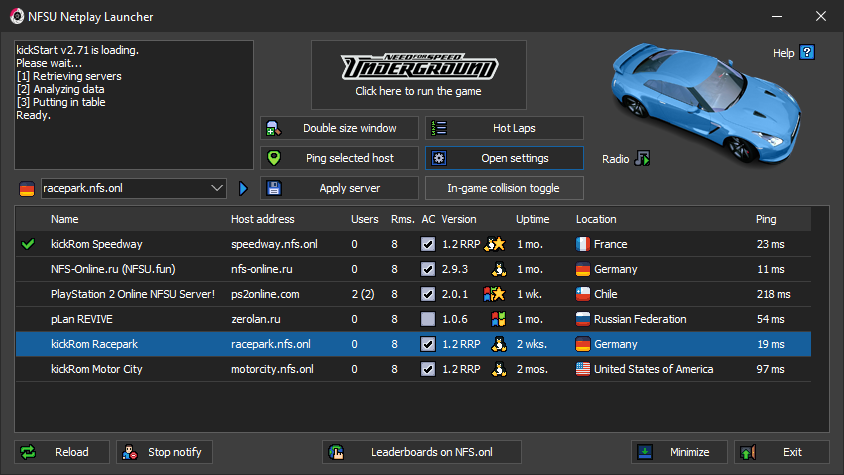The image size is (844, 475).
Task: Select the kickRom Speedway server name
Action: (96, 244)
